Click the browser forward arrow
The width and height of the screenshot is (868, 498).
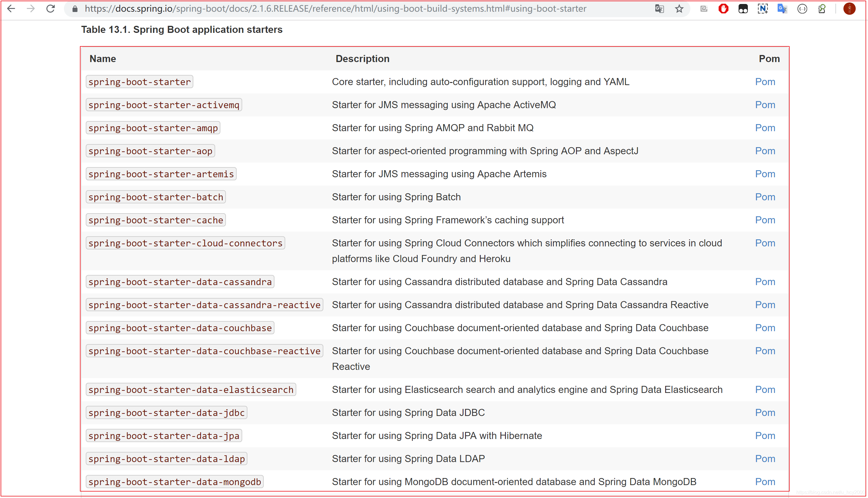pyautogui.click(x=31, y=9)
